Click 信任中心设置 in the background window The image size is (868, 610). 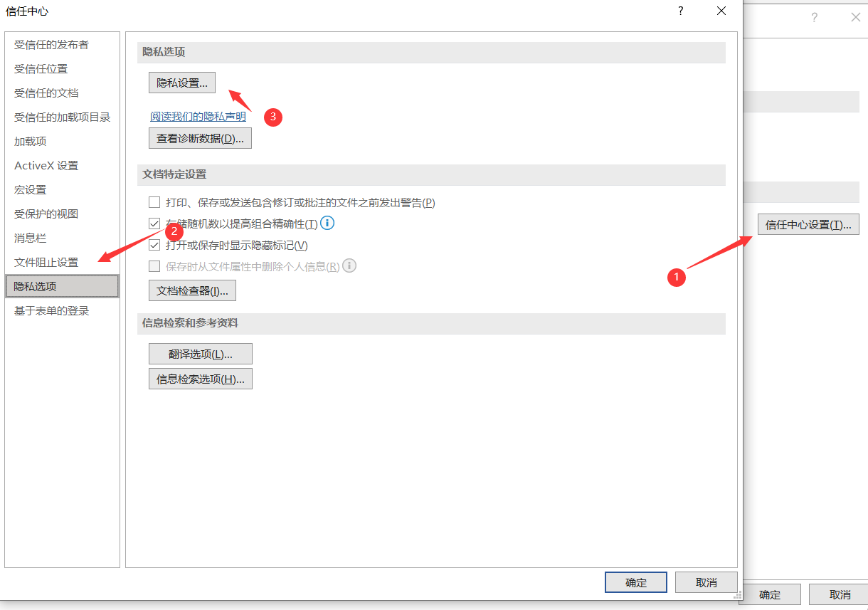click(x=808, y=224)
